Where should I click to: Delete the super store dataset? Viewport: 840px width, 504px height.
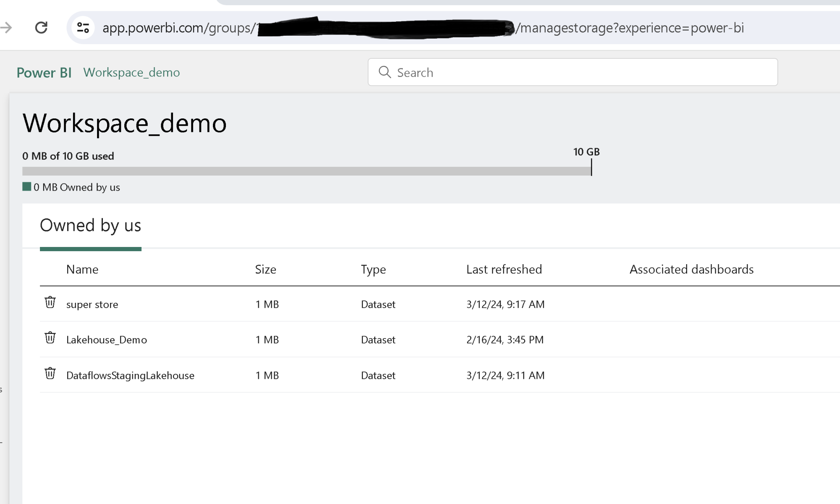pyautogui.click(x=50, y=302)
